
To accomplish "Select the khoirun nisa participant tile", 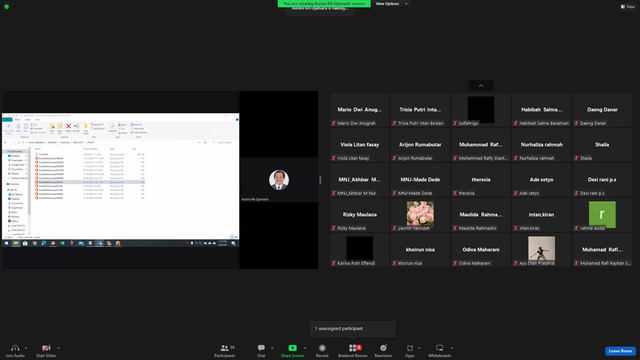I will (420, 250).
